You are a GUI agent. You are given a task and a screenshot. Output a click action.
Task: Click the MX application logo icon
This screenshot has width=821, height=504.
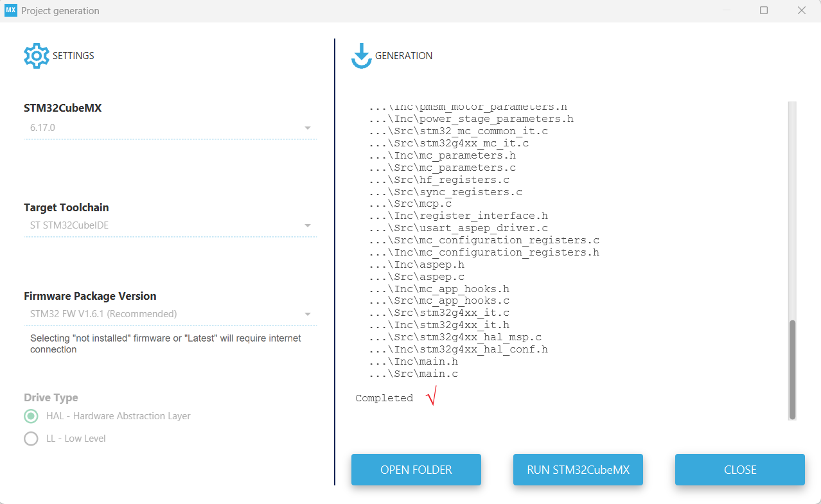(10, 10)
